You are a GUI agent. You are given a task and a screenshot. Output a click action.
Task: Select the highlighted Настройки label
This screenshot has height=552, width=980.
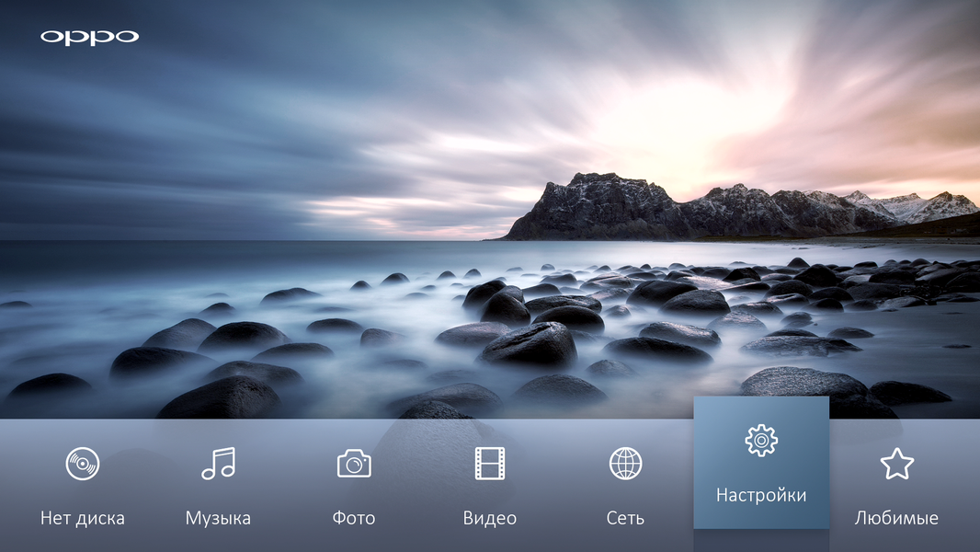pos(761,495)
